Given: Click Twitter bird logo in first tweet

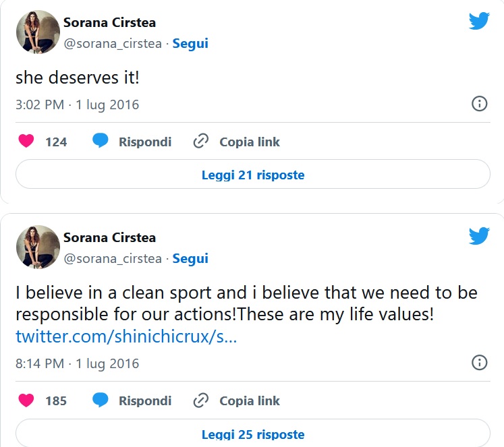Looking at the screenshot, I should pos(479,21).
